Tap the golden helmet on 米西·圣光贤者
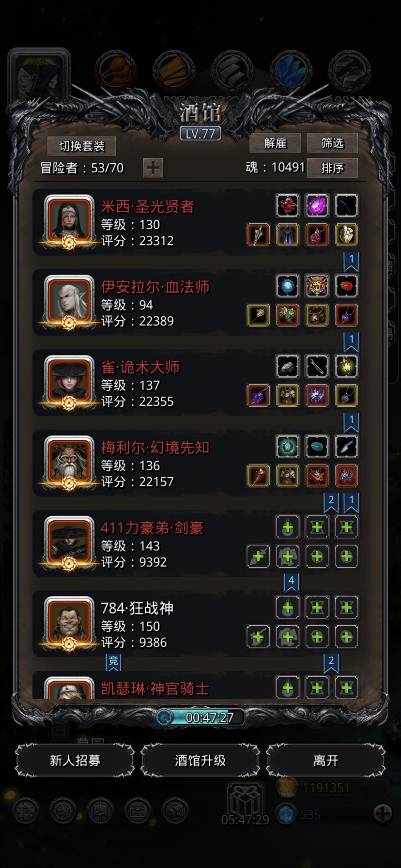Image resolution: width=401 pixels, height=868 pixels. [x=346, y=234]
